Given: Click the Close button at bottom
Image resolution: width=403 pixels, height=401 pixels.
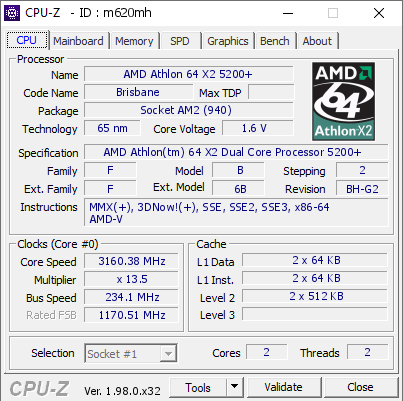Looking at the screenshot, I should 360,387.
